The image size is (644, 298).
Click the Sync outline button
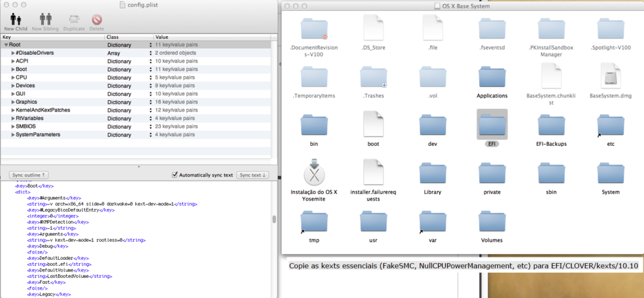pos(28,175)
